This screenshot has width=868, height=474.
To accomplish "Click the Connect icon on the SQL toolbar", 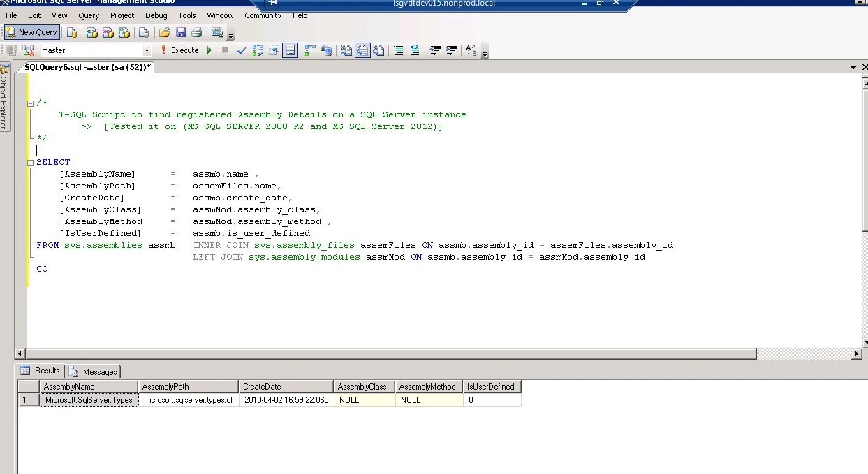I will 12,50.
